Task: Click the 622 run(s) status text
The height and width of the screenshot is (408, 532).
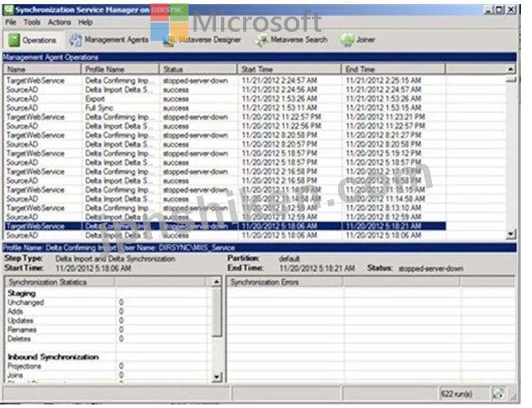Action: point(457,394)
